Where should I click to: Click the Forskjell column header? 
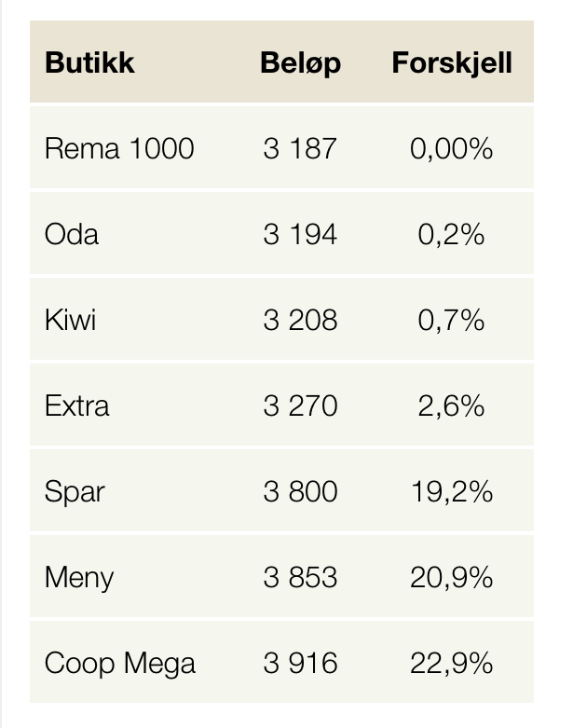[x=452, y=63]
